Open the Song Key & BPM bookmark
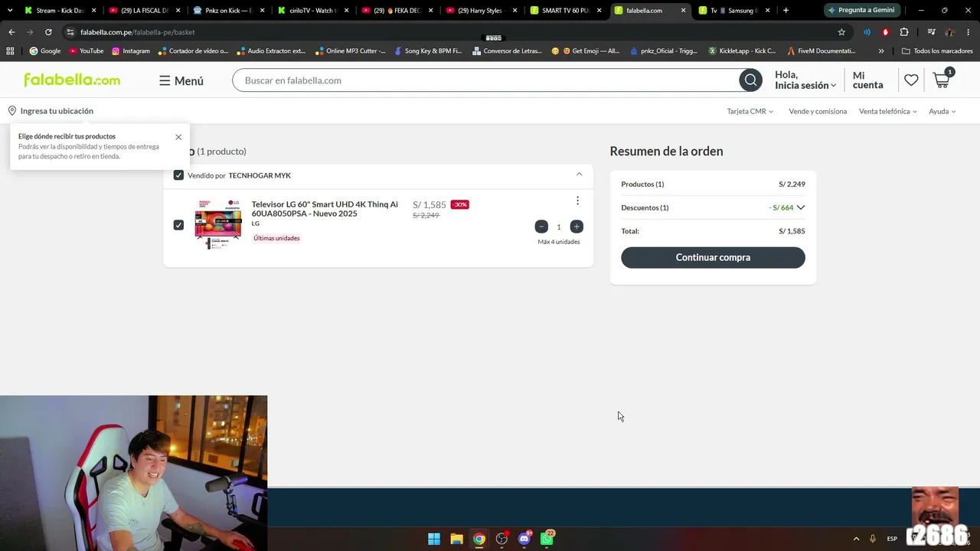This screenshot has height=551, width=980. point(428,51)
